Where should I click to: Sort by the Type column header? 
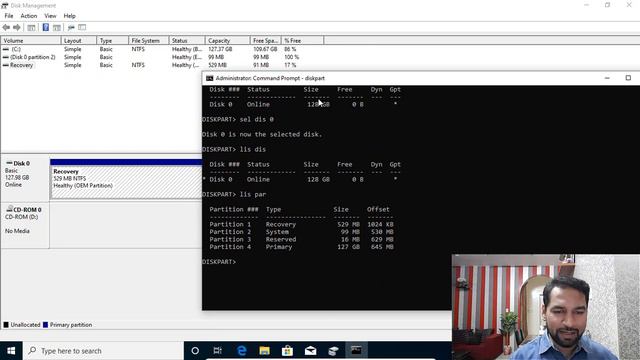(x=113, y=41)
